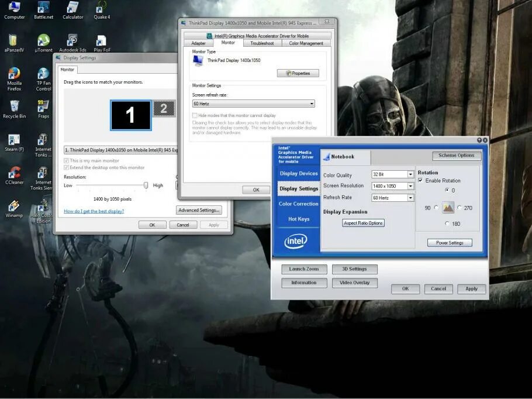Viewport: 532px width, 399px height.
Task: Launch the Internet Tonks Sier shortcut
Action: click(x=42, y=178)
